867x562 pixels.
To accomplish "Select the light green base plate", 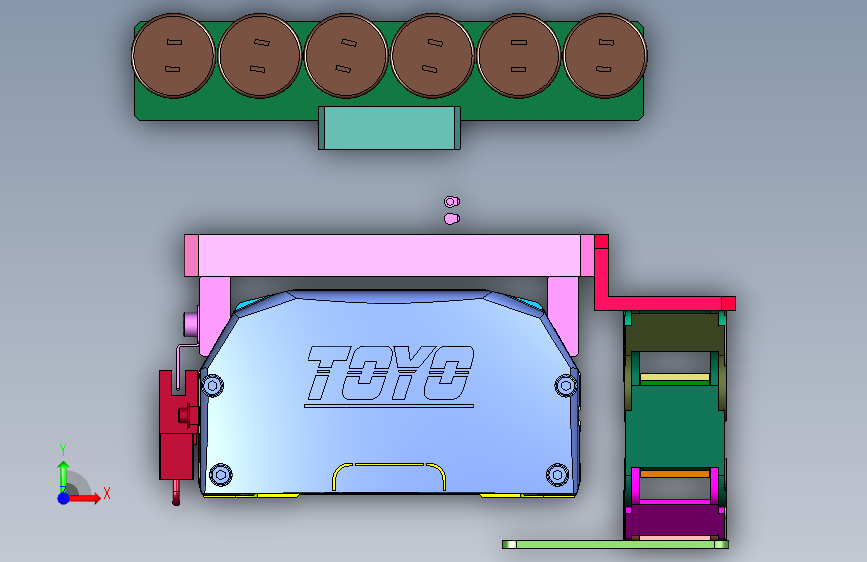I will click(x=615, y=544).
